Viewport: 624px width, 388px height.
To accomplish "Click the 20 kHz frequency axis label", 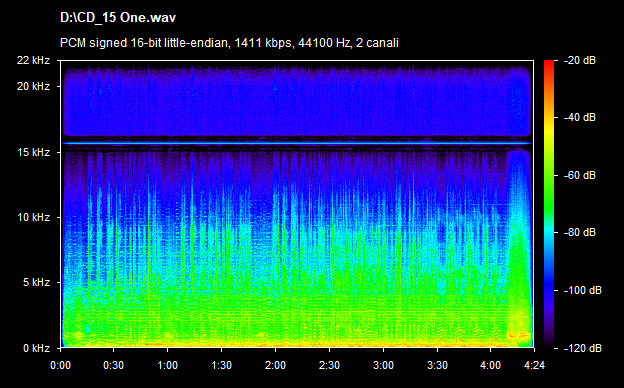I will click(x=33, y=86).
